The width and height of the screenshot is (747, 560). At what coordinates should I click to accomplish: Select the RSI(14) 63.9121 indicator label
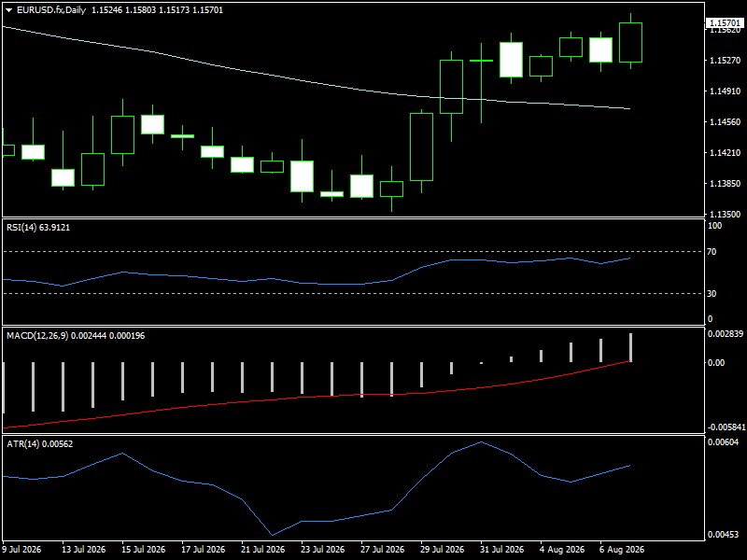[38, 228]
